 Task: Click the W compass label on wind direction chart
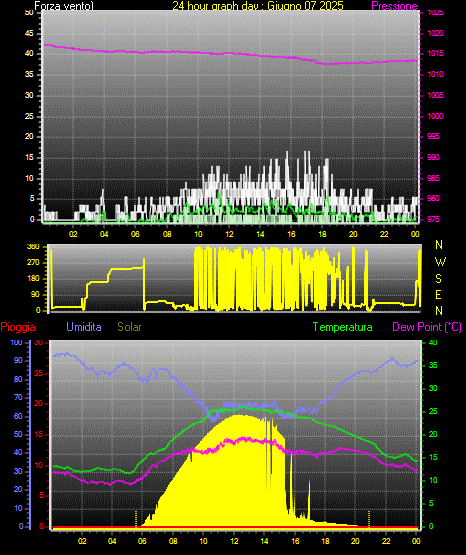[440, 262]
